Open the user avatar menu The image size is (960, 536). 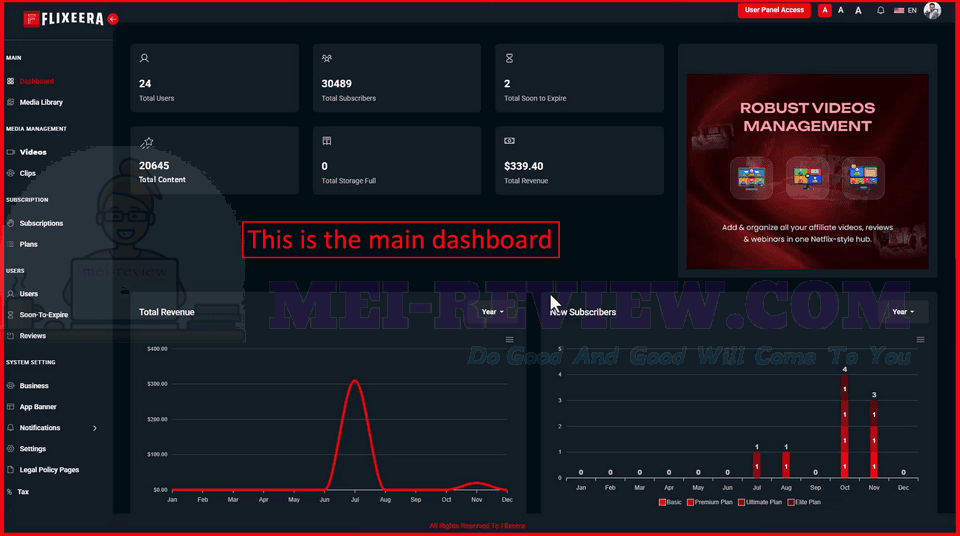pos(932,10)
